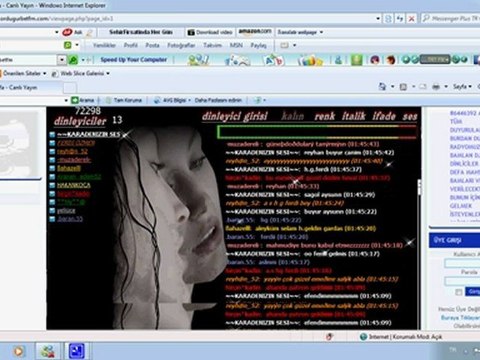Click the green search magnifier toolbar button
480x360 pixels.
point(73,60)
